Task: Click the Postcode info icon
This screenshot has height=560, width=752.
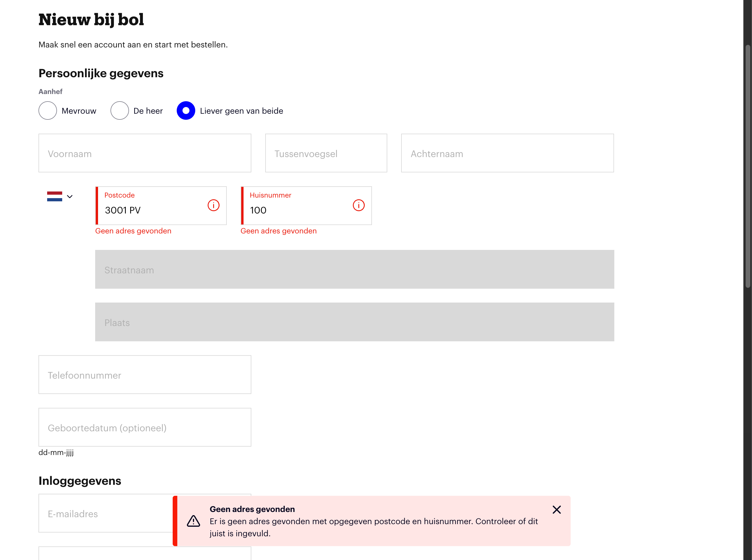Action: click(x=213, y=205)
